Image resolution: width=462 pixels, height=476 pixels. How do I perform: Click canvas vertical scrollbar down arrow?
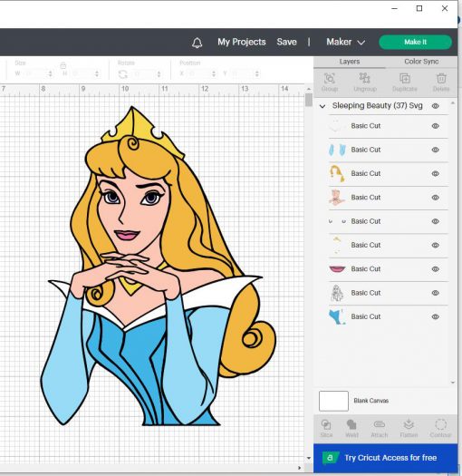(x=309, y=458)
